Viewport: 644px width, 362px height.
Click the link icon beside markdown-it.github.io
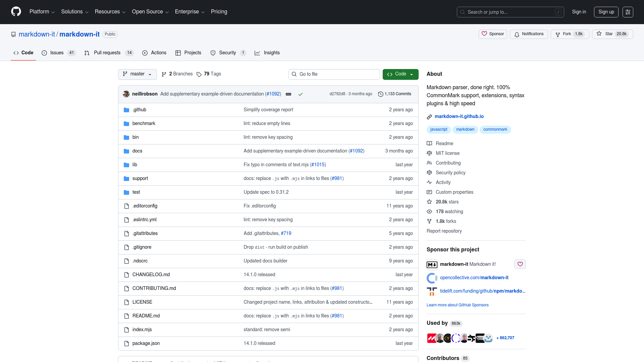[x=429, y=117]
